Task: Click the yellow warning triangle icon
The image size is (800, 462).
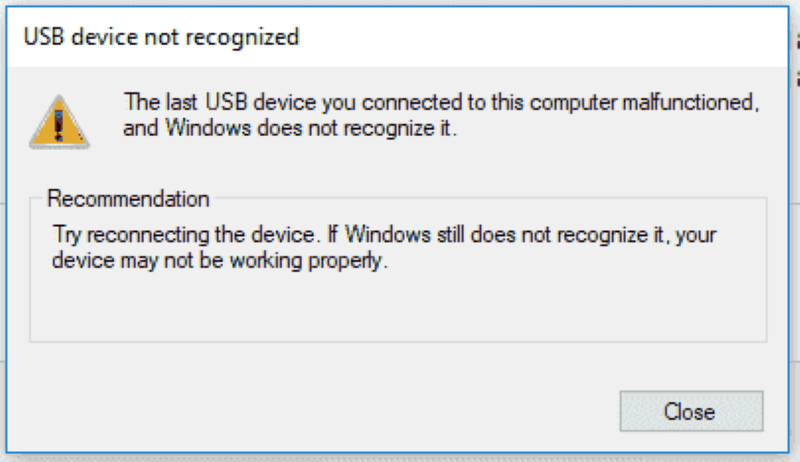Action: click(58, 122)
